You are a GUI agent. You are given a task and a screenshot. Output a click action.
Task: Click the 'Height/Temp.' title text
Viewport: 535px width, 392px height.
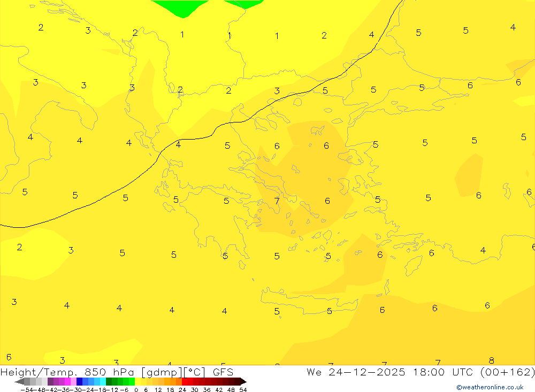(39, 372)
